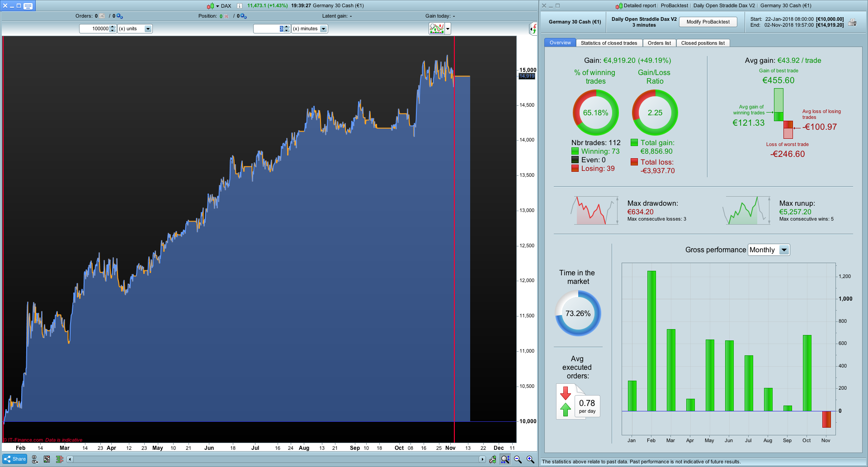This screenshot has width=868, height=467.
Task: Click the red-green arrows icon at chart's right edge
Action: point(533,29)
